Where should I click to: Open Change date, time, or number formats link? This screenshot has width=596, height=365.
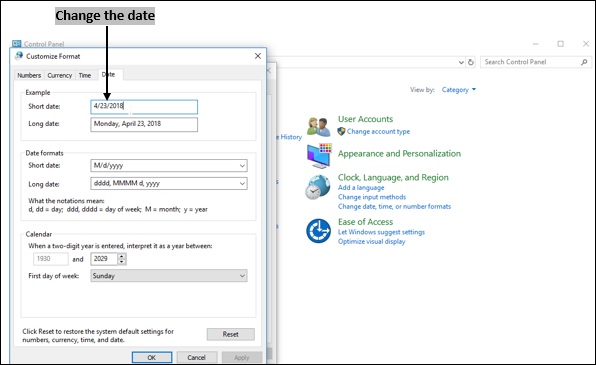point(394,206)
